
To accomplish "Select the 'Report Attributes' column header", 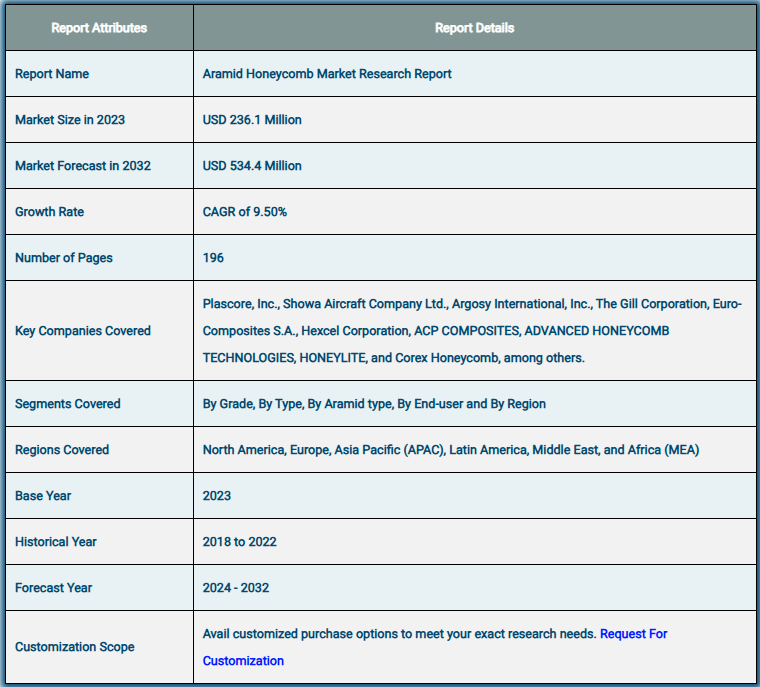I will point(99,28).
